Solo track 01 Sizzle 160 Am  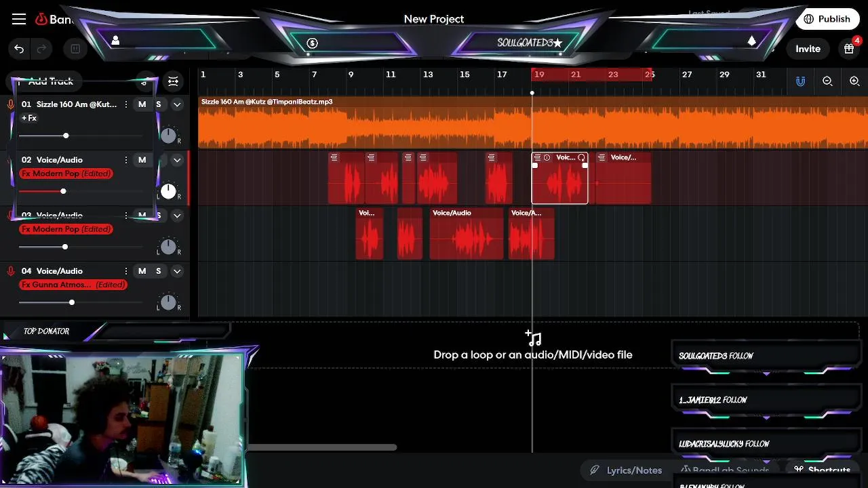(159, 104)
